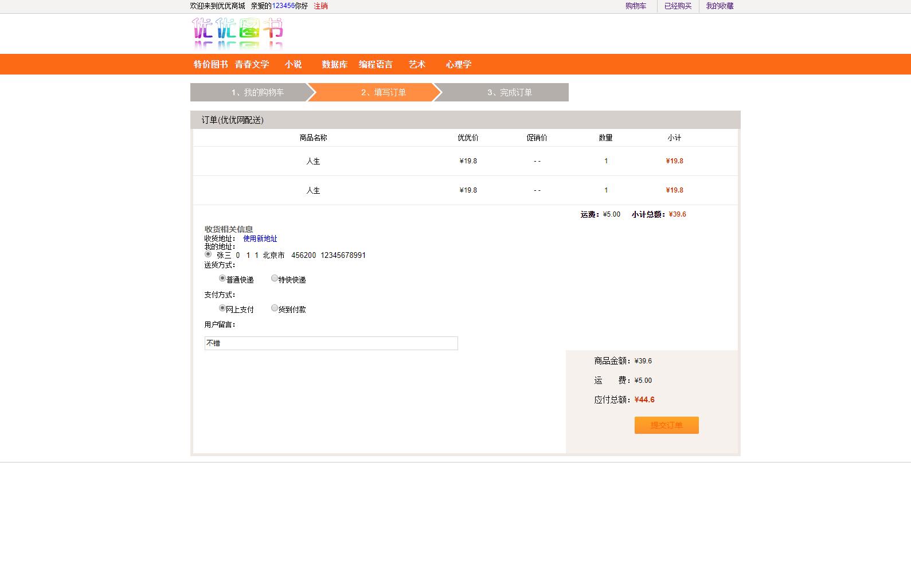
Task: Go to 心理学 category
Action: (458, 64)
